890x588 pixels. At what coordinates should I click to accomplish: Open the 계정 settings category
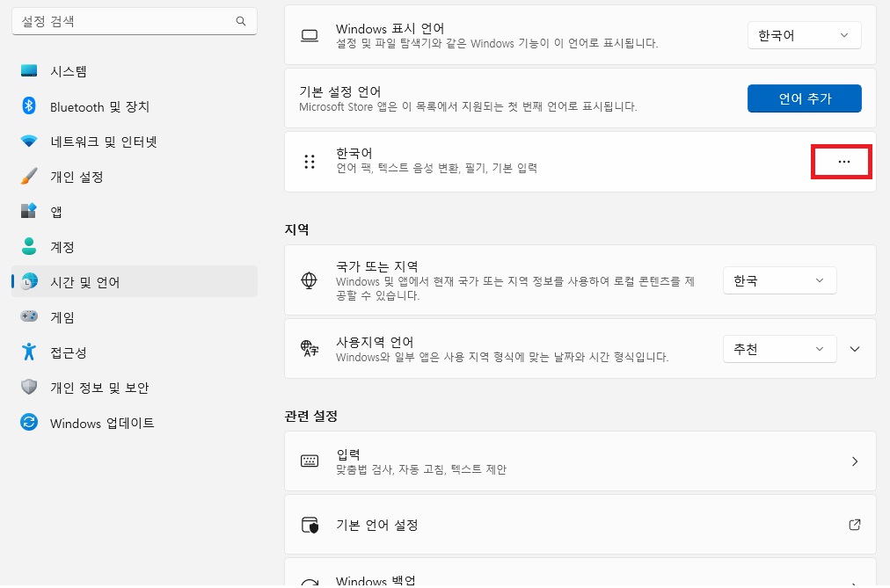(x=135, y=247)
